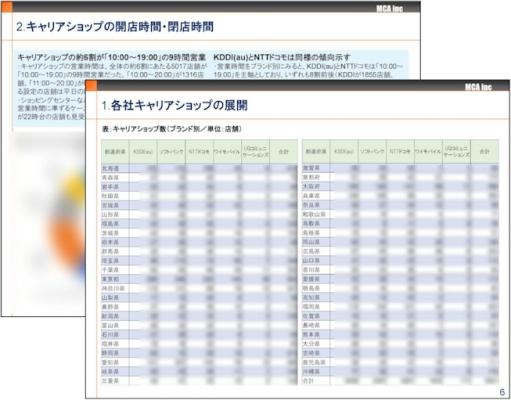The width and height of the screenshot is (511, 400).
Task: Select the 東京都 row label
Action: [110, 279]
